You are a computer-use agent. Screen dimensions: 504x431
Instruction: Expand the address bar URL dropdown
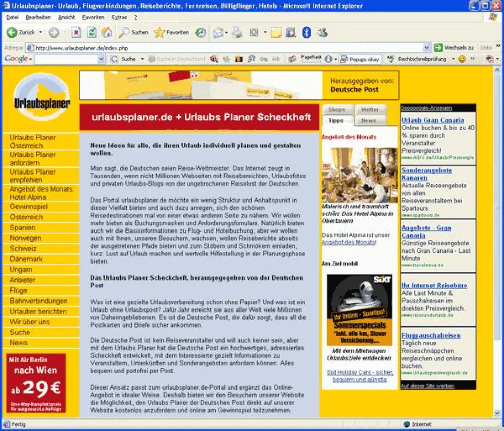[x=426, y=48]
